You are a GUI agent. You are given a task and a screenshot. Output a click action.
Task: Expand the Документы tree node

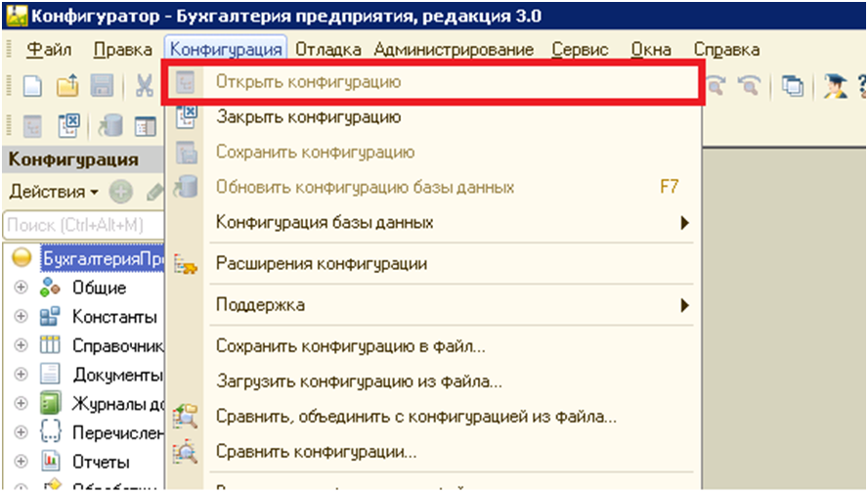21,375
